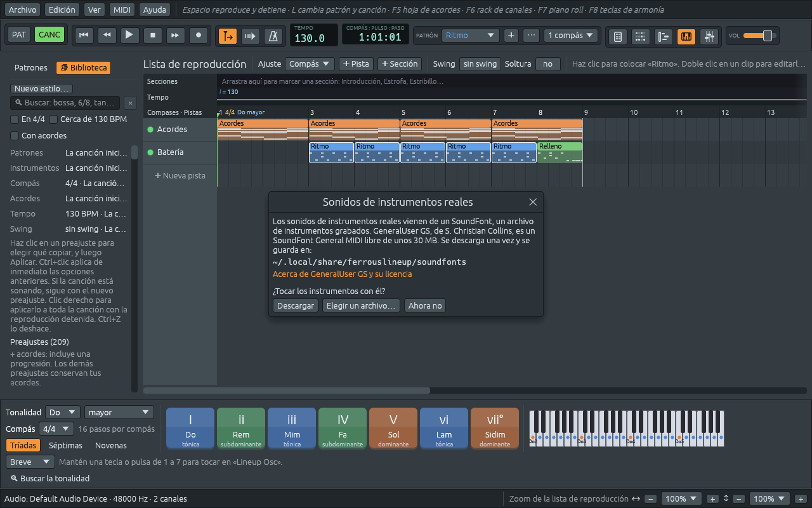The image size is (812, 508).
Task: Open the mixer faders icon
Action: coord(709,36)
